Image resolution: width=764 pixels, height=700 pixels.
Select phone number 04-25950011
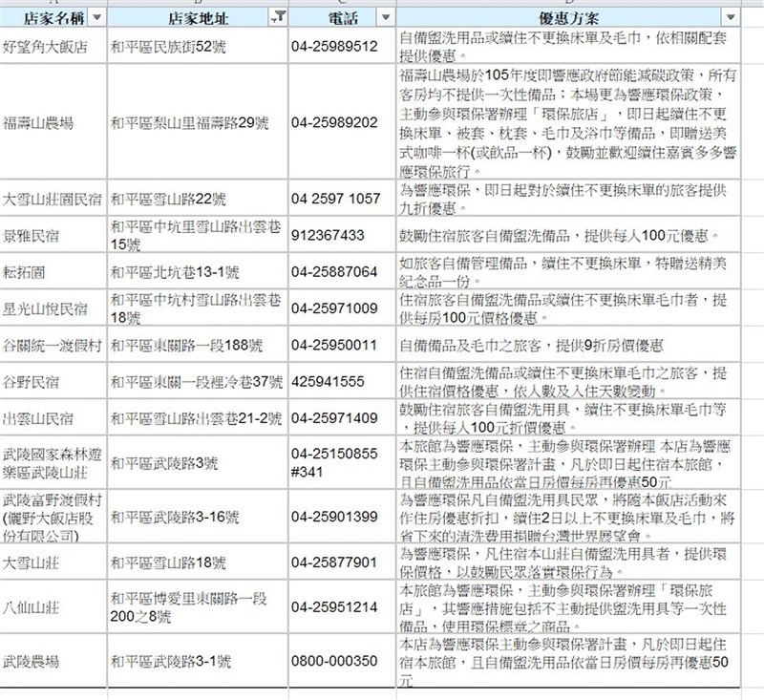[343, 345]
